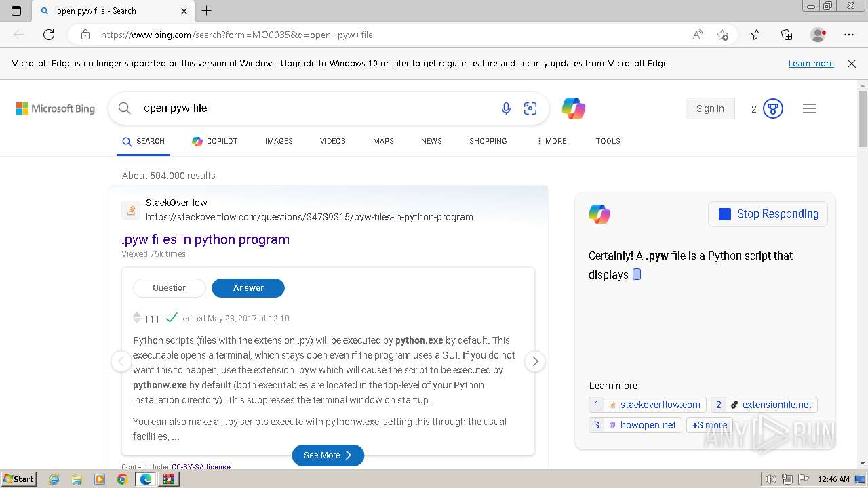Dismiss the Edge unsupported notification
Screen dimensions: 868x488
852,63
